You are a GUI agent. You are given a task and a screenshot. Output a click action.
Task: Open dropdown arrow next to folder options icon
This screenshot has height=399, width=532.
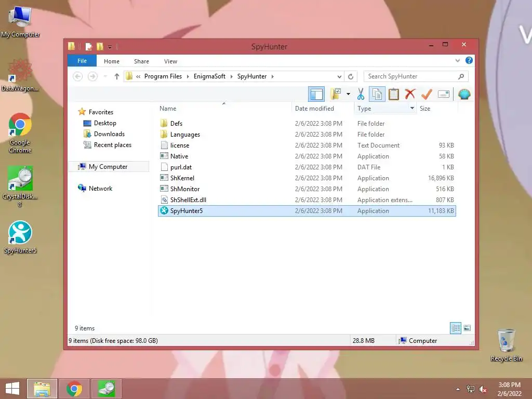pyautogui.click(x=348, y=94)
